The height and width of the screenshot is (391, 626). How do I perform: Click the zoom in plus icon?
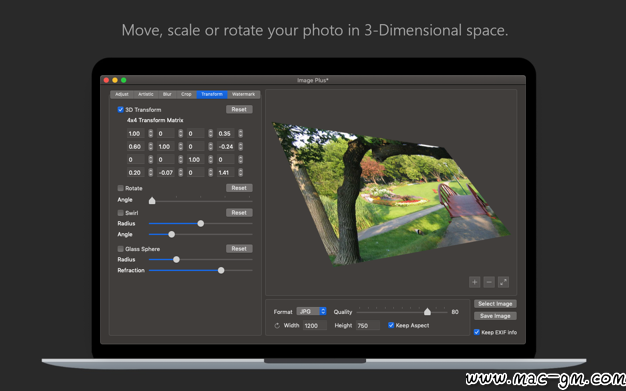(x=474, y=282)
